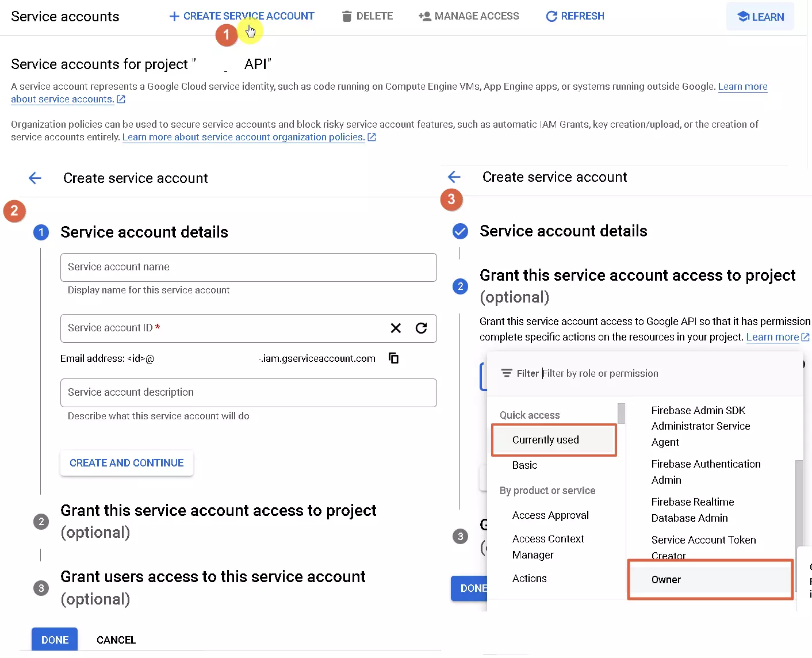Click CREATE SERVICE ACCOUNT
This screenshot has width=812, height=658.
coord(241,16)
